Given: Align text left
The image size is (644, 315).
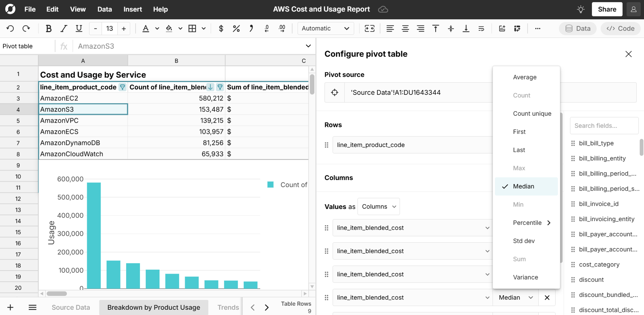Looking at the screenshot, I should click(x=390, y=29).
